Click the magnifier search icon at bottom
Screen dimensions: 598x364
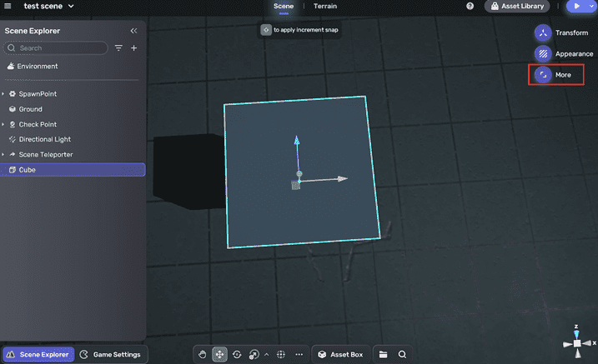tap(402, 354)
